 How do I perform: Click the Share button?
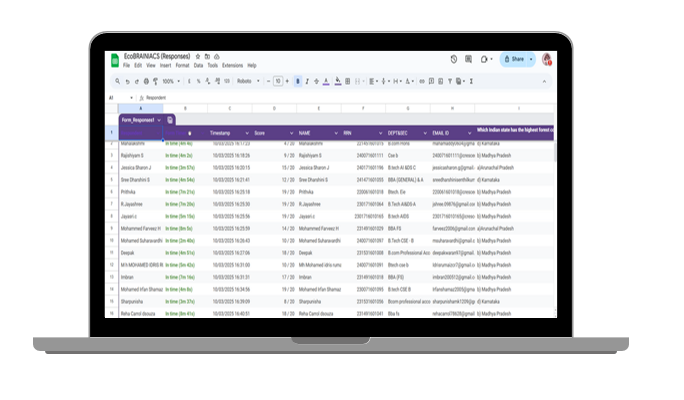pos(516,60)
